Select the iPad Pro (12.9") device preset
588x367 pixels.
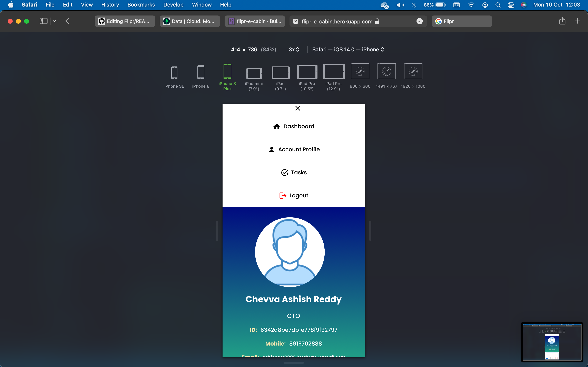coord(333,72)
